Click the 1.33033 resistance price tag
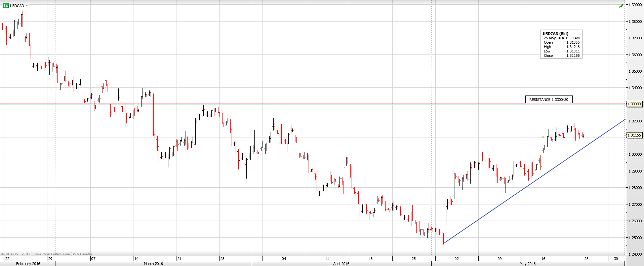Viewport: 644px width, 266px height. (634, 104)
